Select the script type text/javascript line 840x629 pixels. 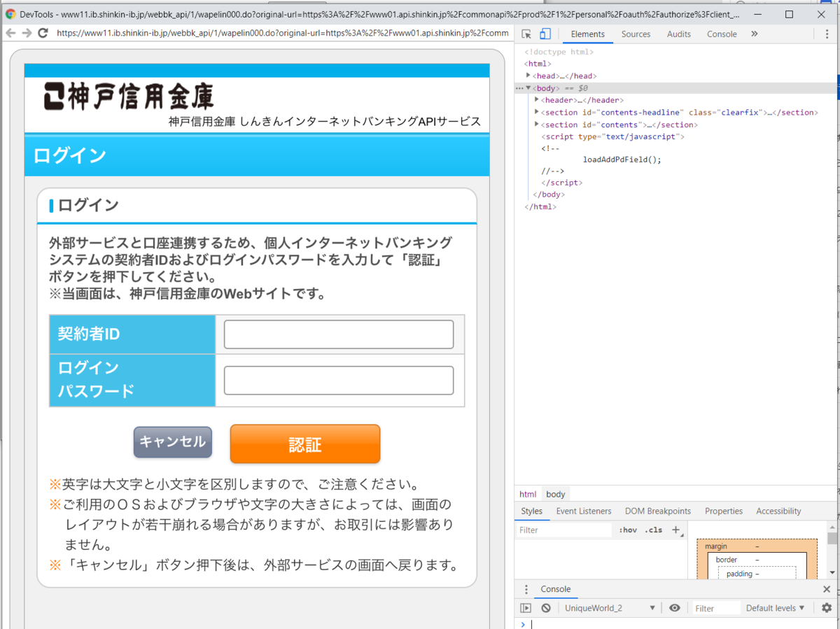point(612,136)
